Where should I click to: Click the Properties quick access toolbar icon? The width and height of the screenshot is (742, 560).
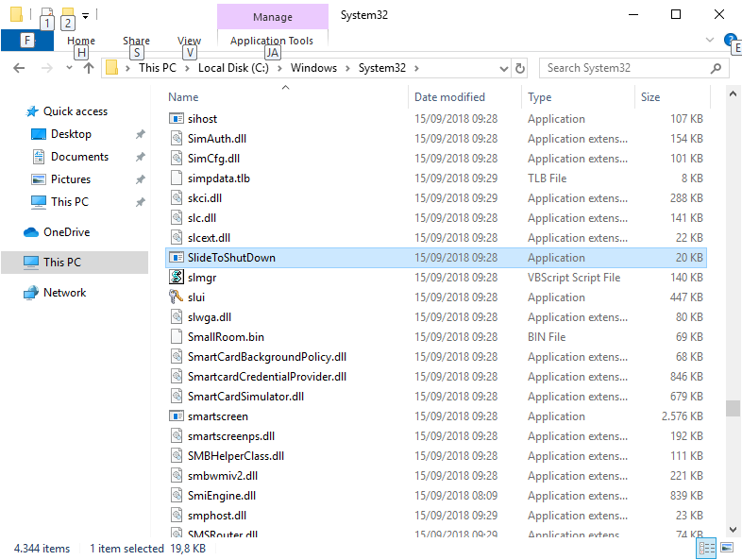46,14
